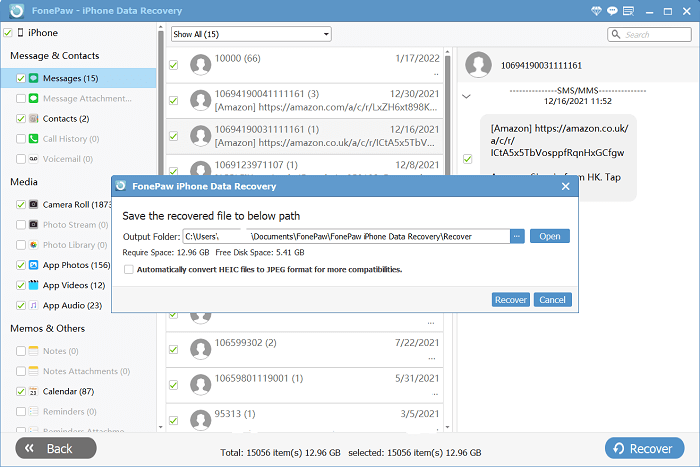The height and width of the screenshot is (467, 700).
Task: Click the Search input box
Action: tap(650, 34)
